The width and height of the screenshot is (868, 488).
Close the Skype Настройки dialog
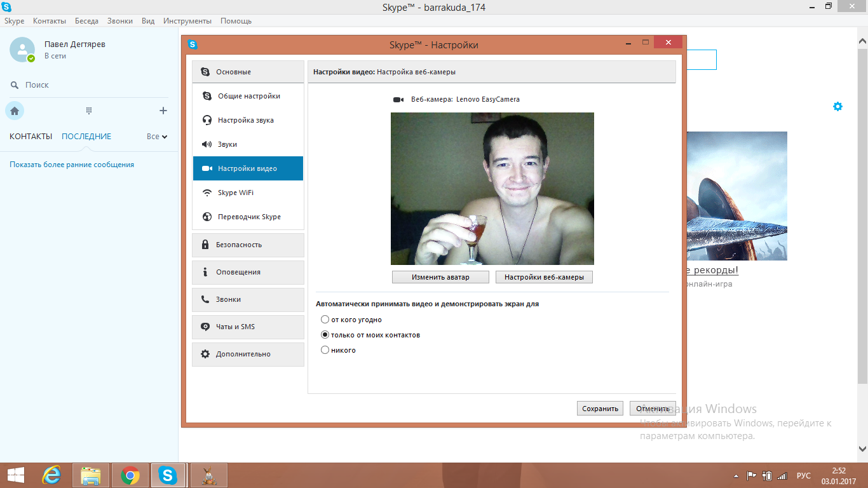pyautogui.click(x=668, y=43)
